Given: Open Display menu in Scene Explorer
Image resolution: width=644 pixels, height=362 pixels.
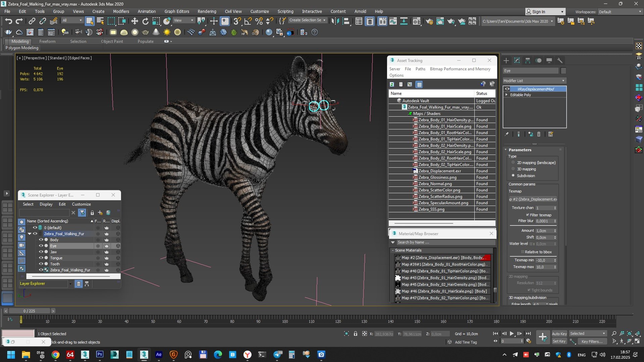Looking at the screenshot, I should click(x=46, y=204).
